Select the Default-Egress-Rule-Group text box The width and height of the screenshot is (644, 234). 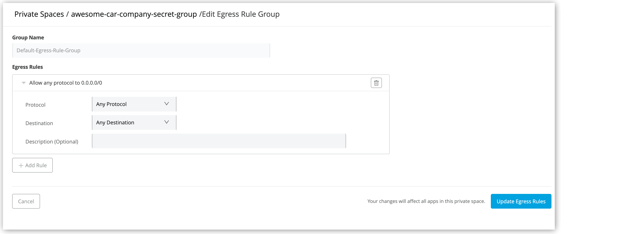[141, 50]
